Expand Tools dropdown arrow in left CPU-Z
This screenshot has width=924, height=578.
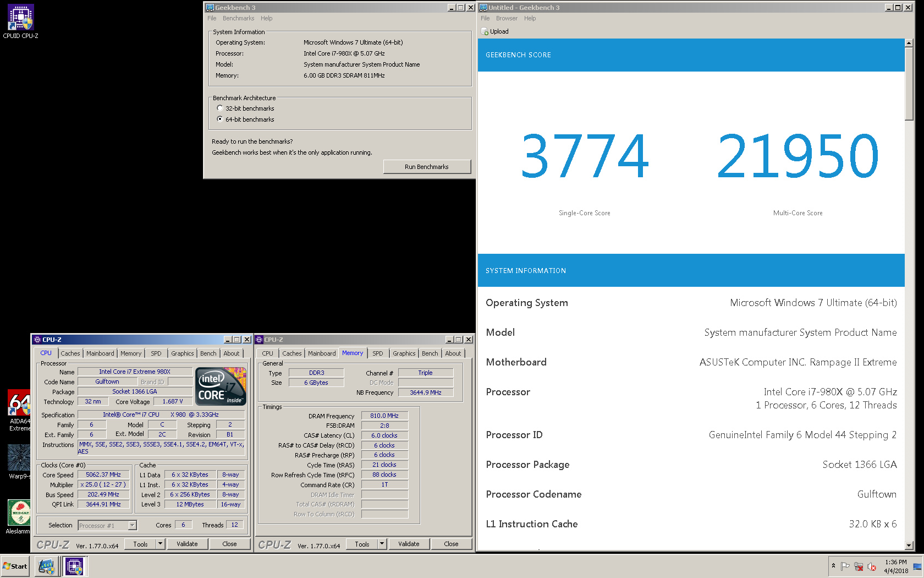[x=160, y=544]
